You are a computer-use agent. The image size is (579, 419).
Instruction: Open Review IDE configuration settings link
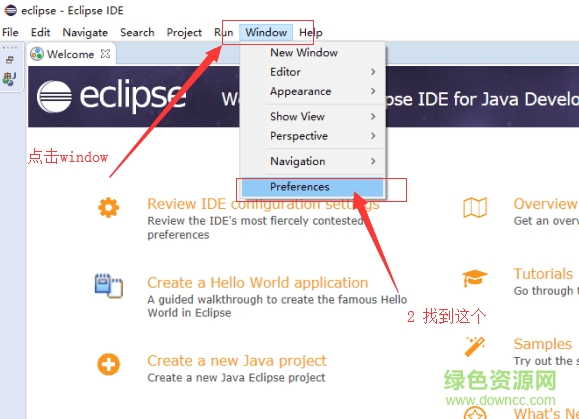coord(263,204)
